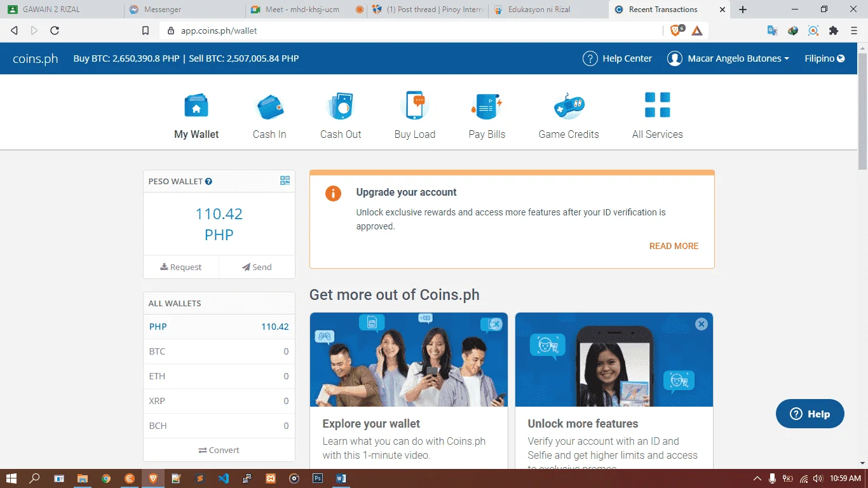Open a new browser tab
The image size is (868, 488).
coord(743,10)
